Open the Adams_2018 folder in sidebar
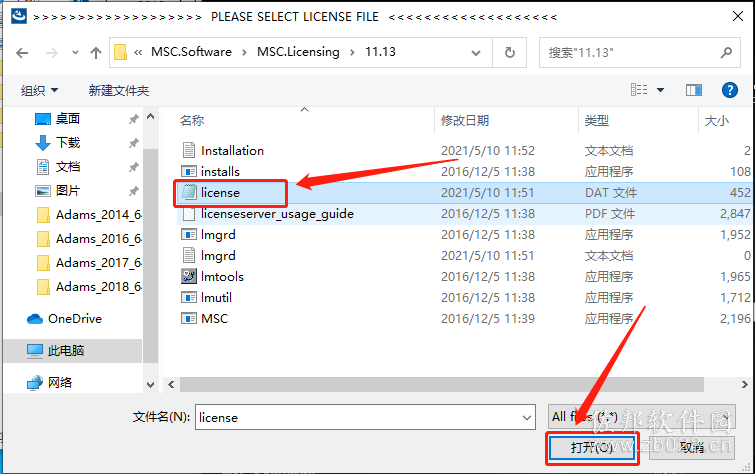Viewport: 755px width, 474px height. pos(89,287)
